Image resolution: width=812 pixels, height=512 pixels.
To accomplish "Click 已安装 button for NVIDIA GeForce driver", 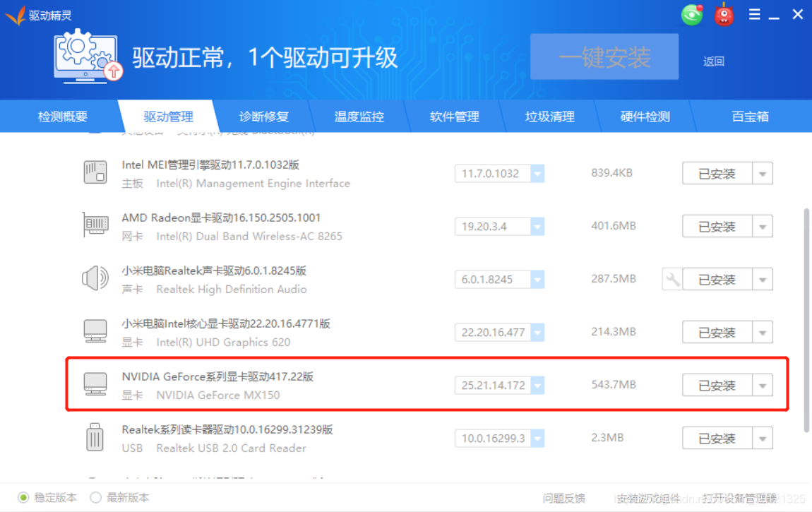I will click(717, 385).
